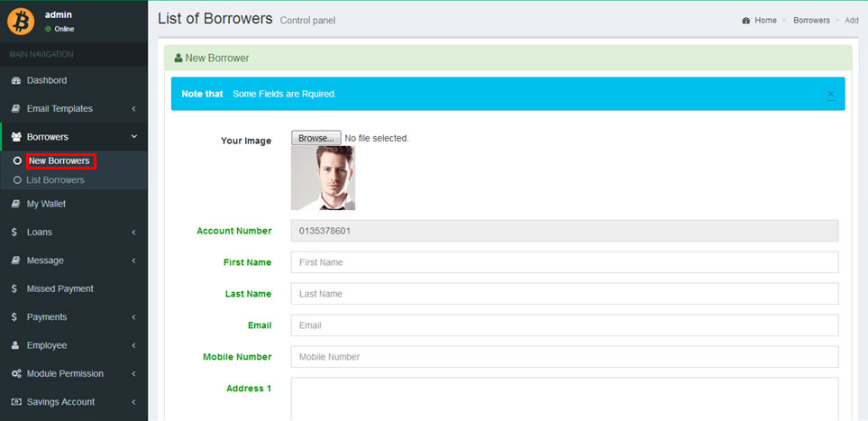Image resolution: width=868 pixels, height=421 pixels.
Task: Click the Bitcoin logo avatar icon
Action: click(21, 21)
